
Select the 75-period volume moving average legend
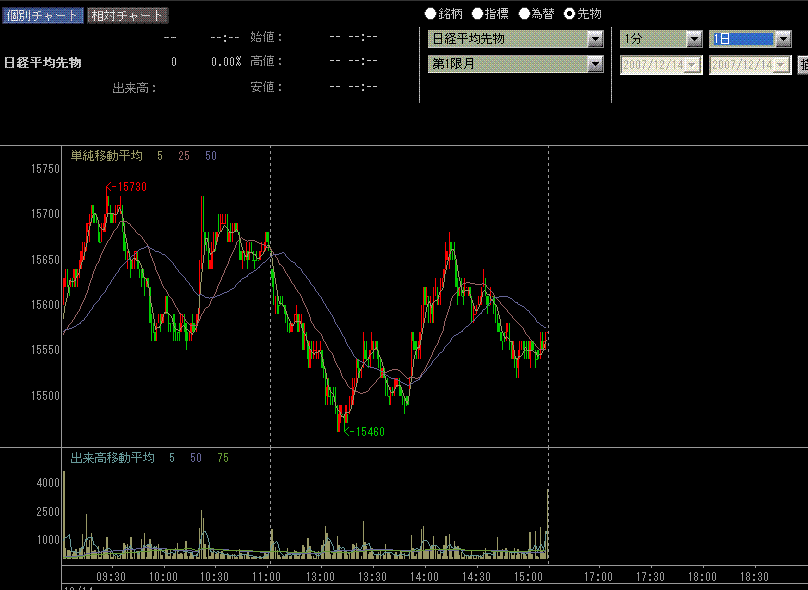tap(222, 458)
